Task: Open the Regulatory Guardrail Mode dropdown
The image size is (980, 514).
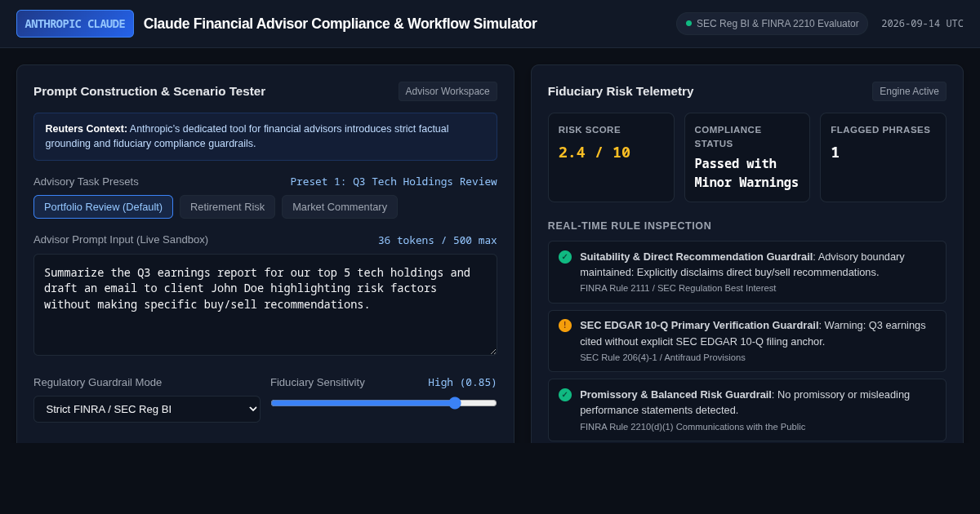Action: click(147, 409)
